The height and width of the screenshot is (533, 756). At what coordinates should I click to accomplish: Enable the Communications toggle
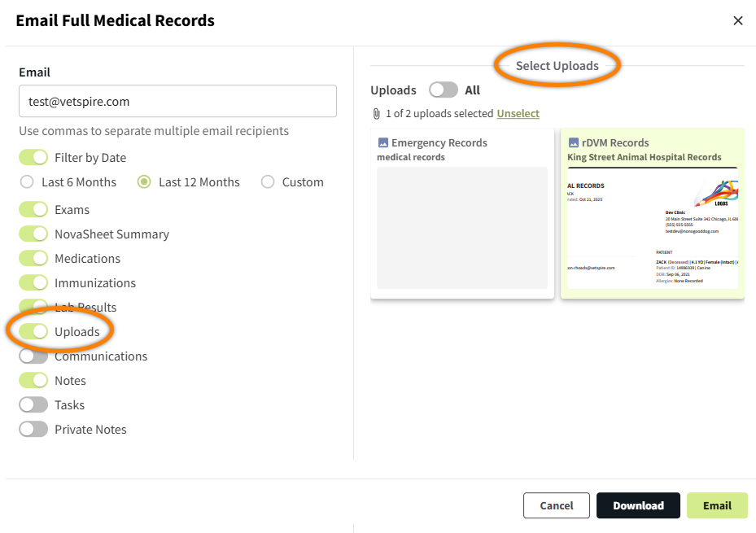pos(33,356)
